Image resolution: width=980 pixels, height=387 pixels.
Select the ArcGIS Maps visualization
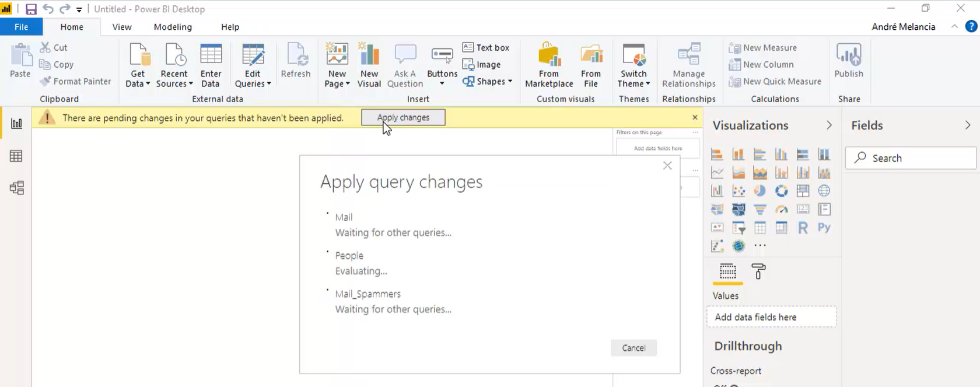[x=738, y=246]
